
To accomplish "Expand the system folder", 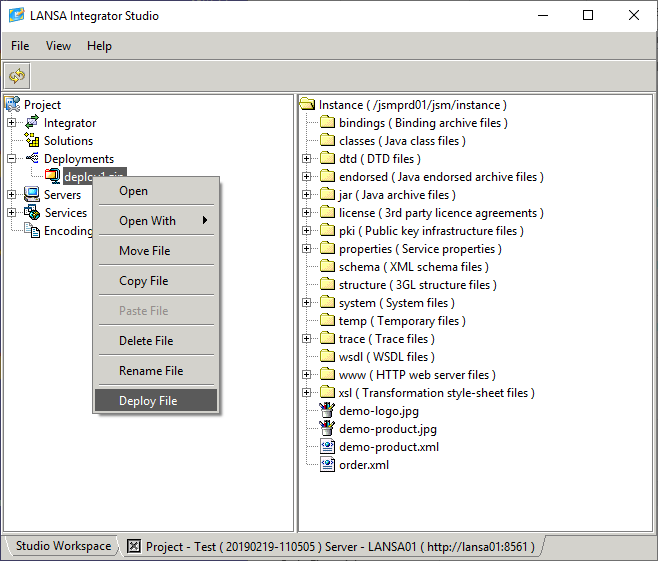I will pos(307,303).
